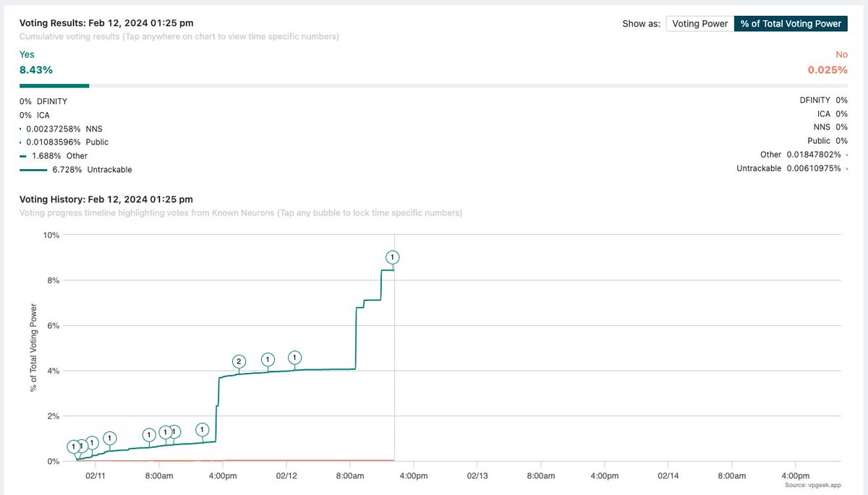Click the Show as label

tap(641, 24)
